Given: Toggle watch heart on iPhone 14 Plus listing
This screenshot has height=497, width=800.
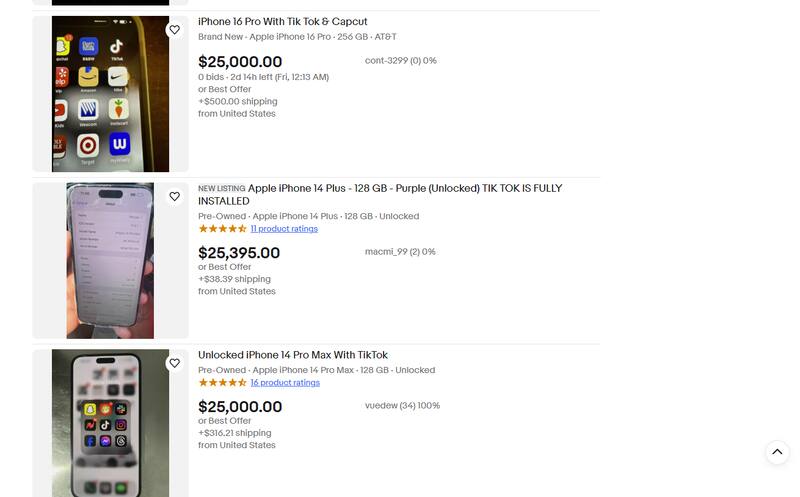Looking at the screenshot, I should click(174, 197).
